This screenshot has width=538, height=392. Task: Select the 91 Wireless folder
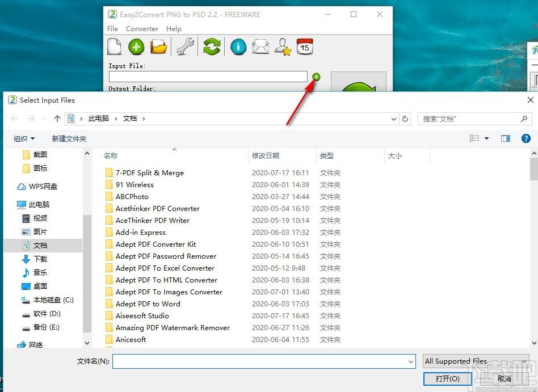[134, 185]
